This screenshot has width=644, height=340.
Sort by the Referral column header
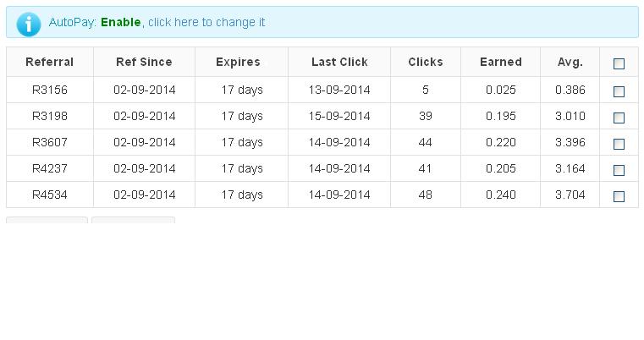click(x=49, y=62)
